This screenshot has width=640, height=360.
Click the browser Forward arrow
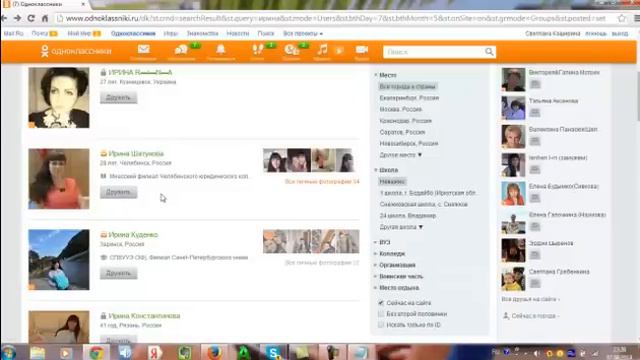point(17,18)
